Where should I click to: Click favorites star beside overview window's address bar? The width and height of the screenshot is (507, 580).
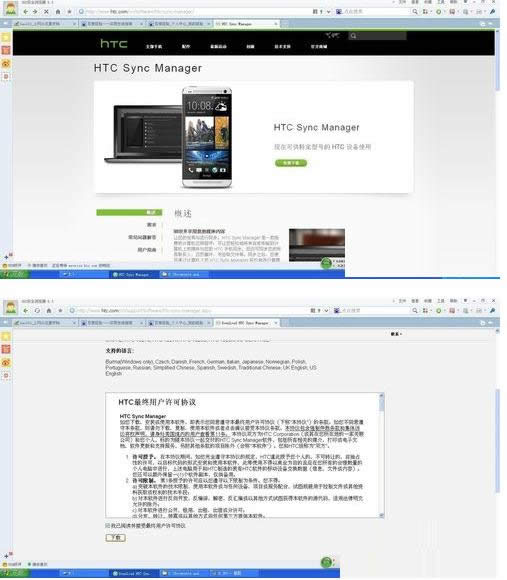pos(69,12)
